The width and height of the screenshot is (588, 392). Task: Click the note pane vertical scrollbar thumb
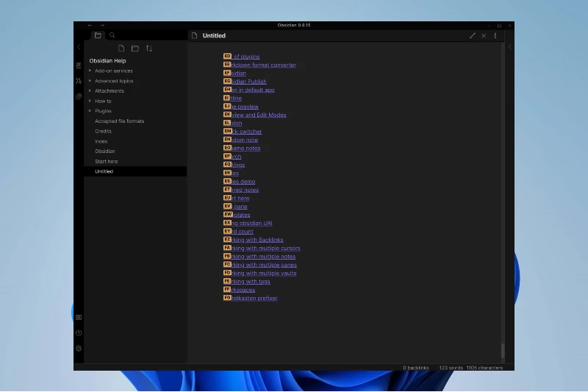click(503, 350)
